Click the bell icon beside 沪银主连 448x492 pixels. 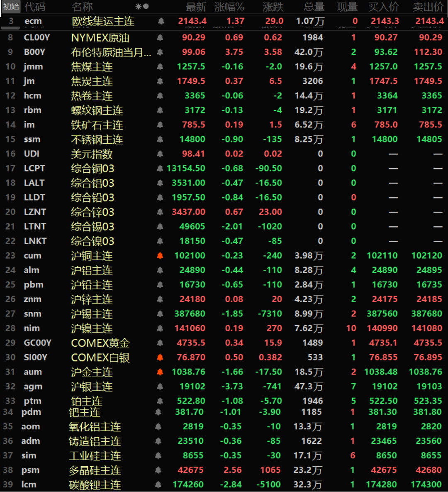pos(160,387)
